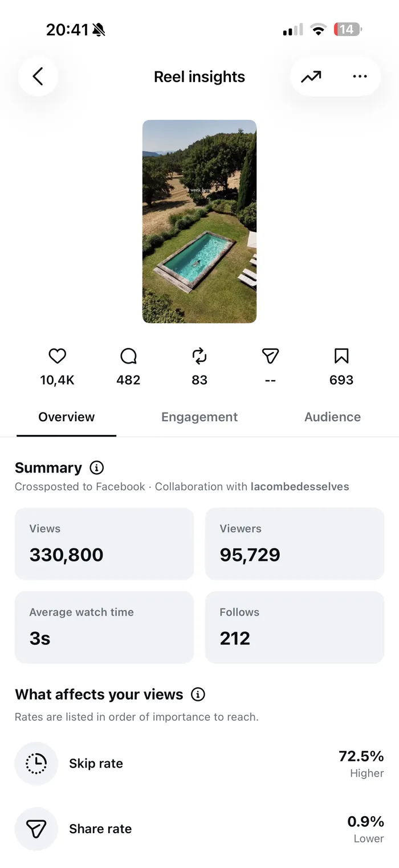399x868 pixels.
Task: Open the reel video thumbnail
Action: coord(199,221)
